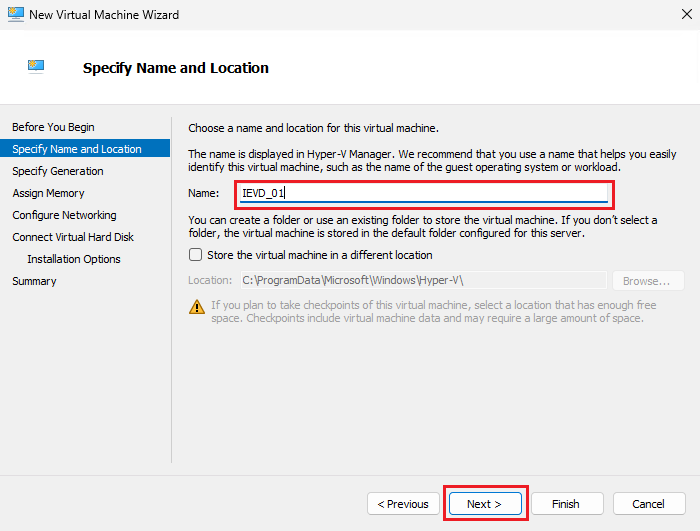Switch to Configure Networking step
The width and height of the screenshot is (700, 531).
pos(64,215)
